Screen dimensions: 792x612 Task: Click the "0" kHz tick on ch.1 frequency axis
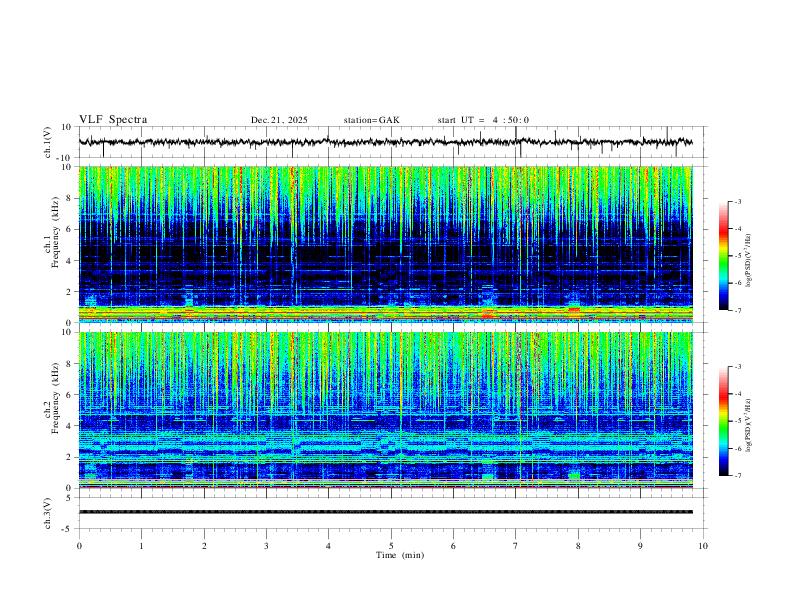[69, 323]
